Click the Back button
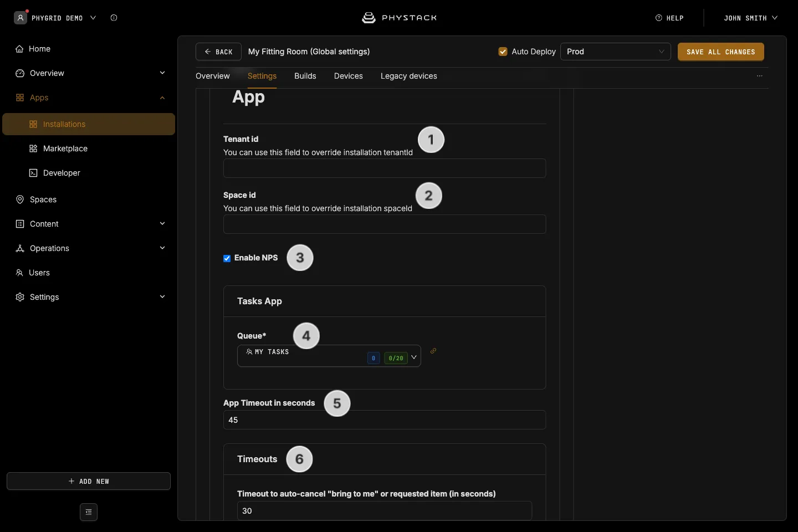This screenshot has height=532, width=798. click(x=218, y=52)
